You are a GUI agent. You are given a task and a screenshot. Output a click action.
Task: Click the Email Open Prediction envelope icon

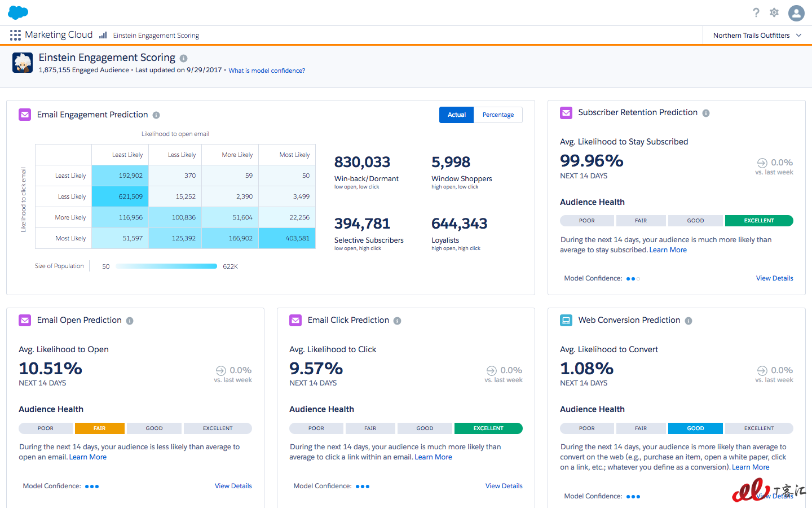coord(25,320)
